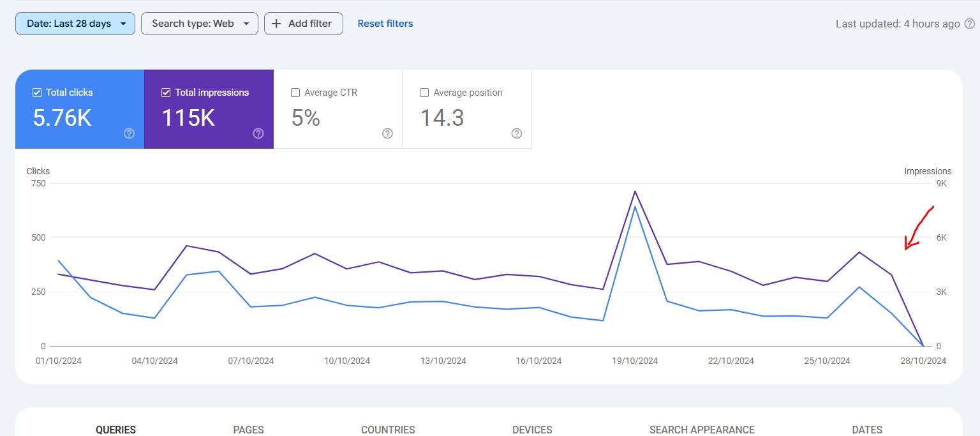Image resolution: width=980 pixels, height=436 pixels.
Task: Click help icon on Average position card
Action: click(517, 133)
